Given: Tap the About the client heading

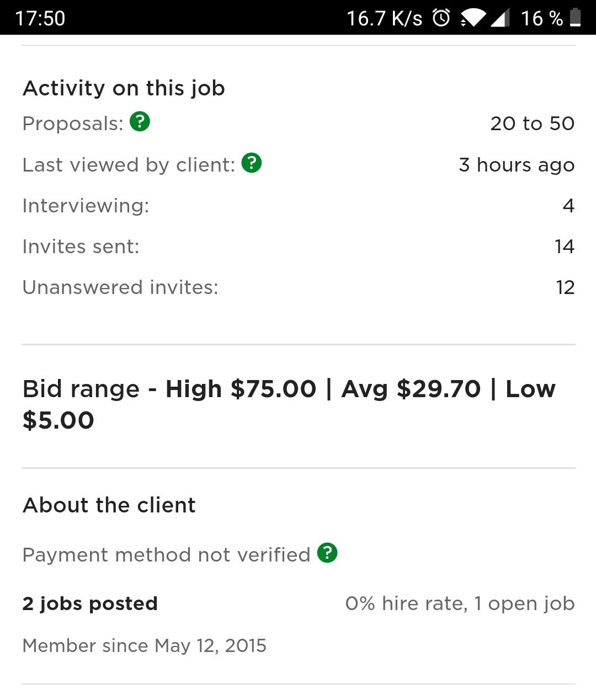Looking at the screenshot, I should (x=109, y=505).
